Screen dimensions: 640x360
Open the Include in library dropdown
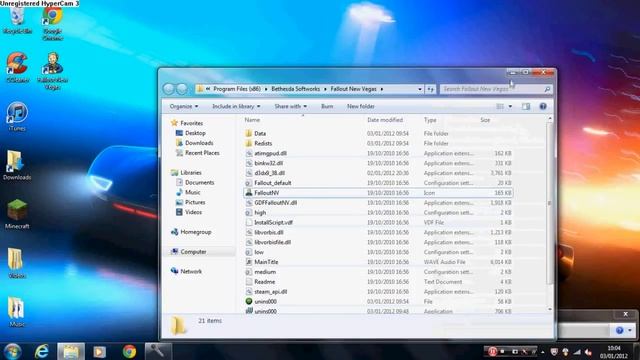coord(236,106)
